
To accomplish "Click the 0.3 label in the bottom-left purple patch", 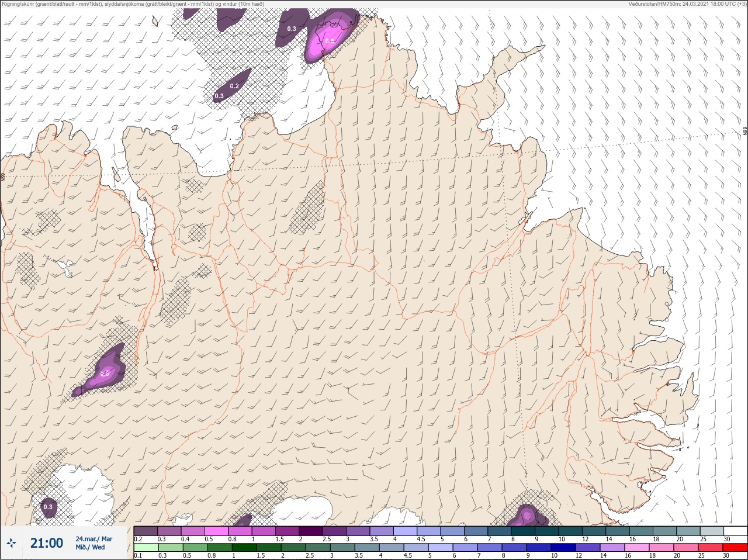I will tap(48, 507).
